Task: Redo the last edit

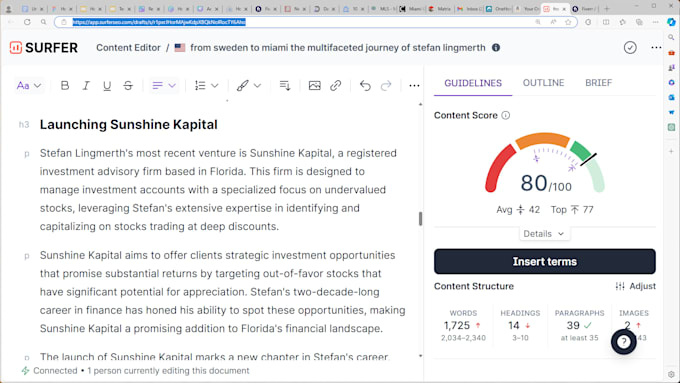Action: pos(386,86)
